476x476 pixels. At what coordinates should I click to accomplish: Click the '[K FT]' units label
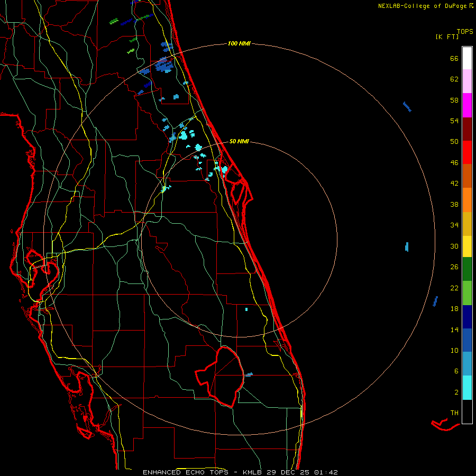[x=447, y=37]
